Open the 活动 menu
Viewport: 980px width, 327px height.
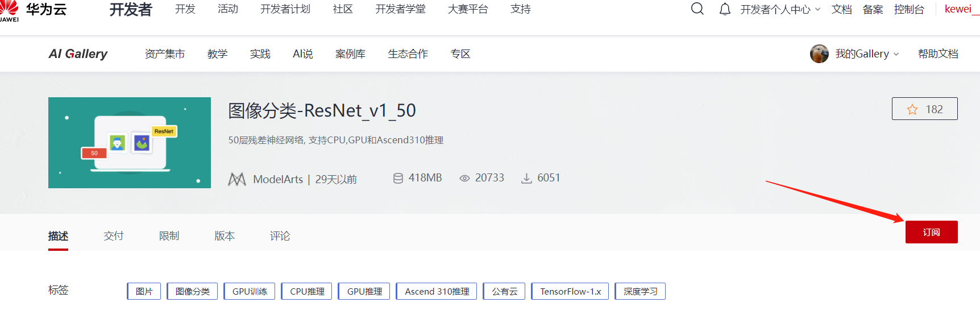(228, 9)
